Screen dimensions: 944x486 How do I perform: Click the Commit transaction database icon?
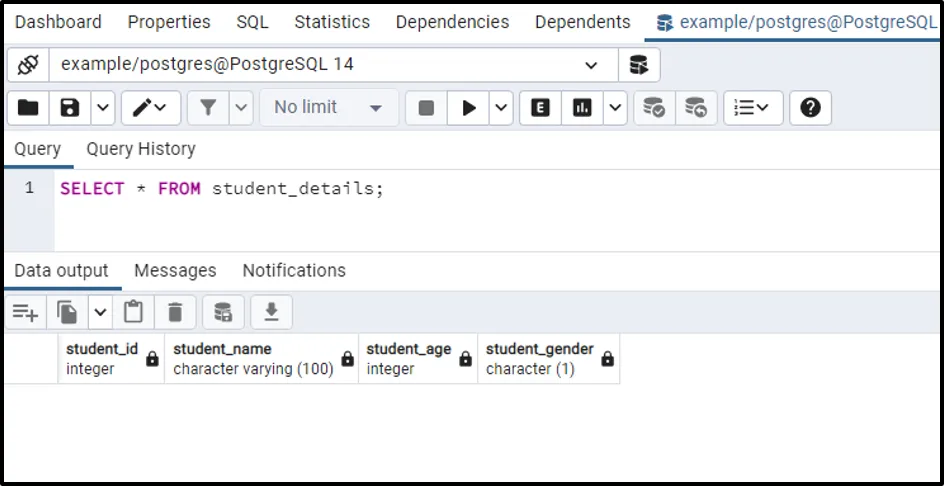(654, 108)
